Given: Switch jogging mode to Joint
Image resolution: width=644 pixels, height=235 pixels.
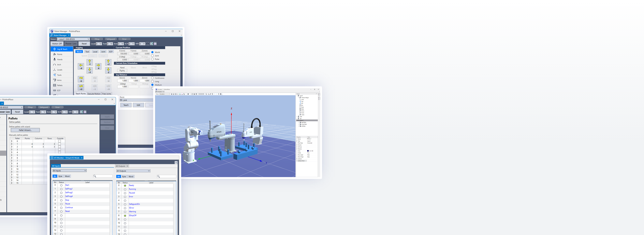Looking at the screenshot, I should click(103, 52).
